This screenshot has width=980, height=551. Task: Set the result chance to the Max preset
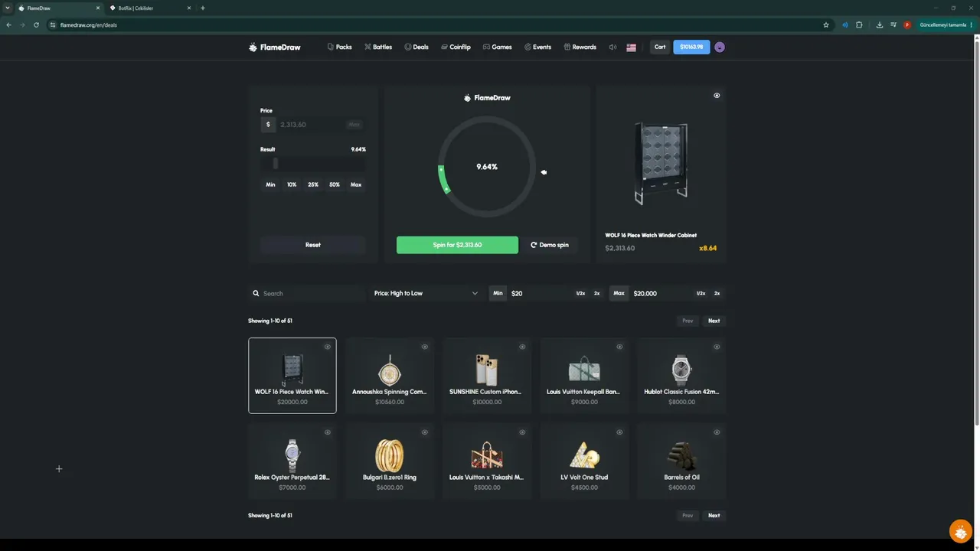(356, 184)
